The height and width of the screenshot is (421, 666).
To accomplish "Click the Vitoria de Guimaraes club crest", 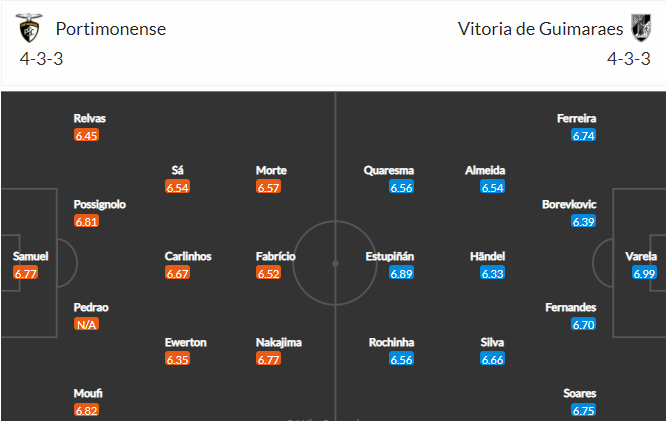I will click(639, 28).
